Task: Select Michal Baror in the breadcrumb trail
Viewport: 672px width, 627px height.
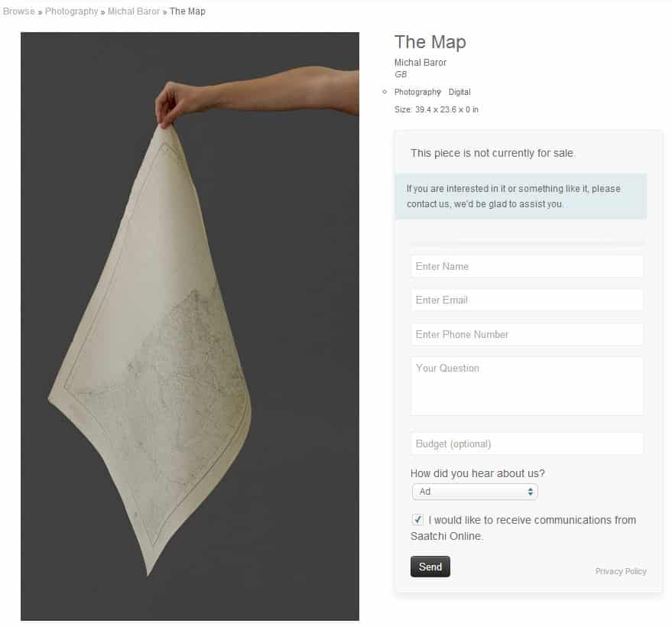Action: point(134,11)
